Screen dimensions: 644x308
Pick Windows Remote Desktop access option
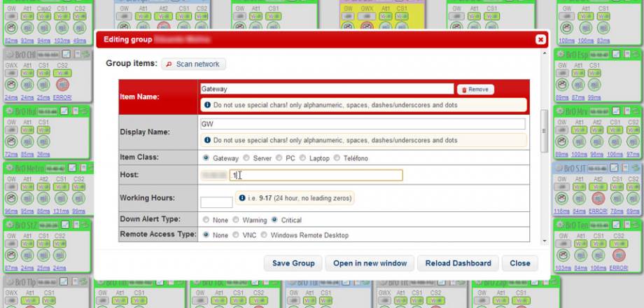(x=265, y=235)
